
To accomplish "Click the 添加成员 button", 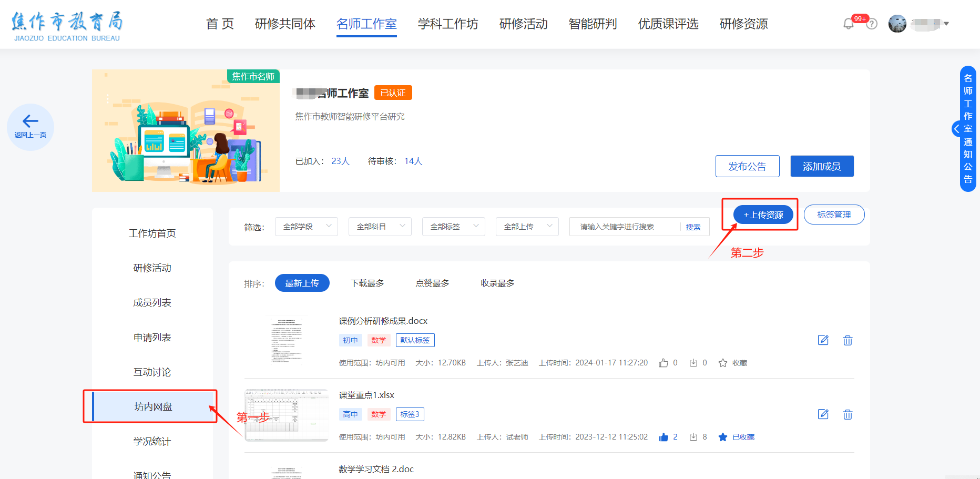I will click(822, 166).
